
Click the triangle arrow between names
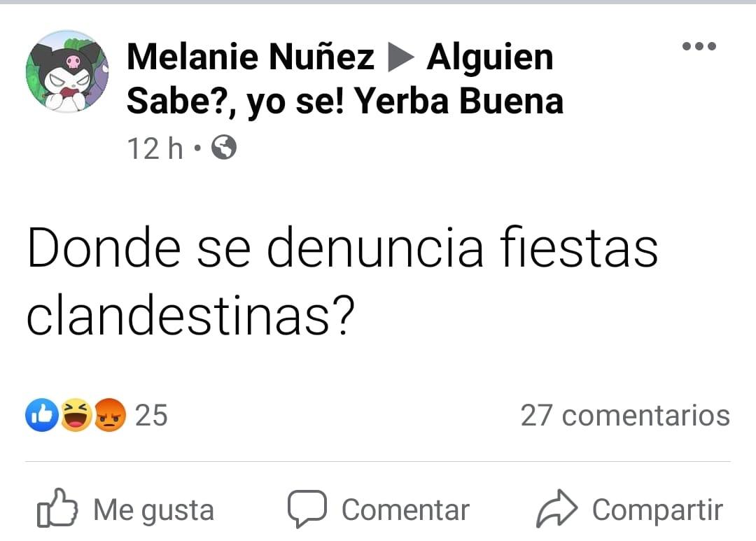400,57
